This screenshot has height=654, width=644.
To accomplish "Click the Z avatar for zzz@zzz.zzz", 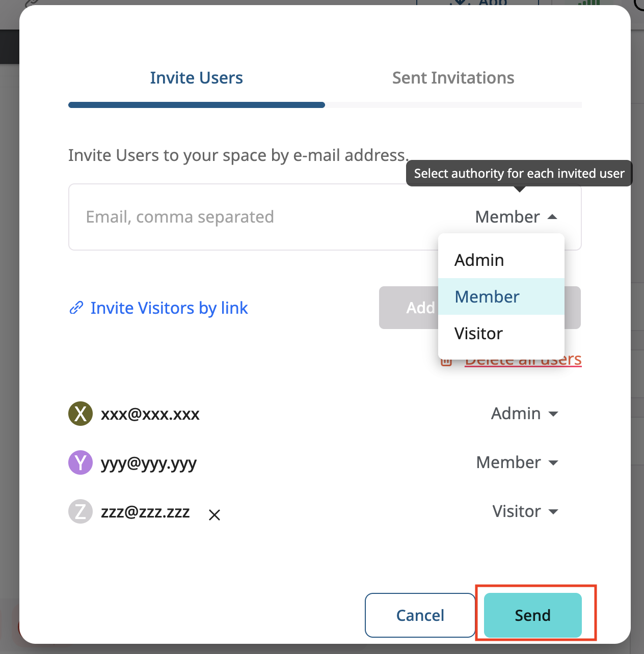I will (80, 511).
